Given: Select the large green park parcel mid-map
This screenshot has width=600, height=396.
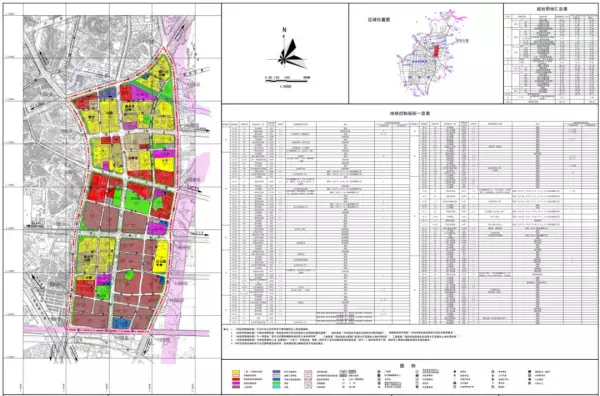Looking at the screenshot, I should click(x=138, y=202).
